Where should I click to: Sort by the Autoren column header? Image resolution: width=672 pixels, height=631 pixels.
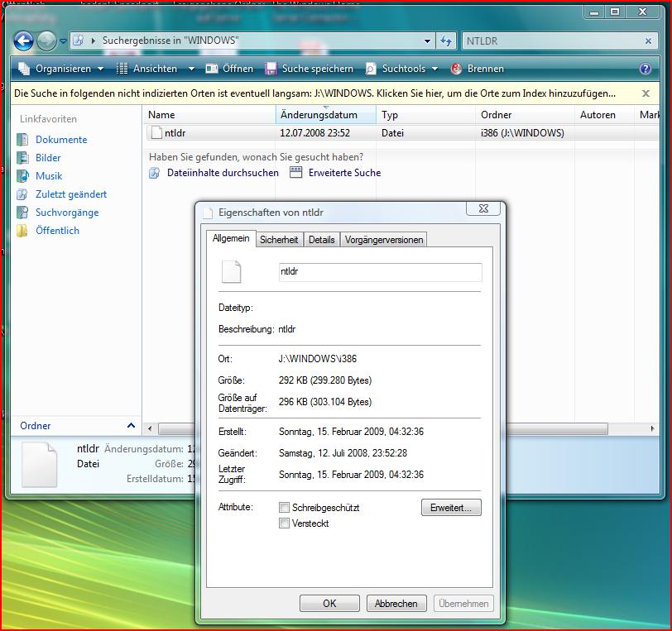click(604, 115)
